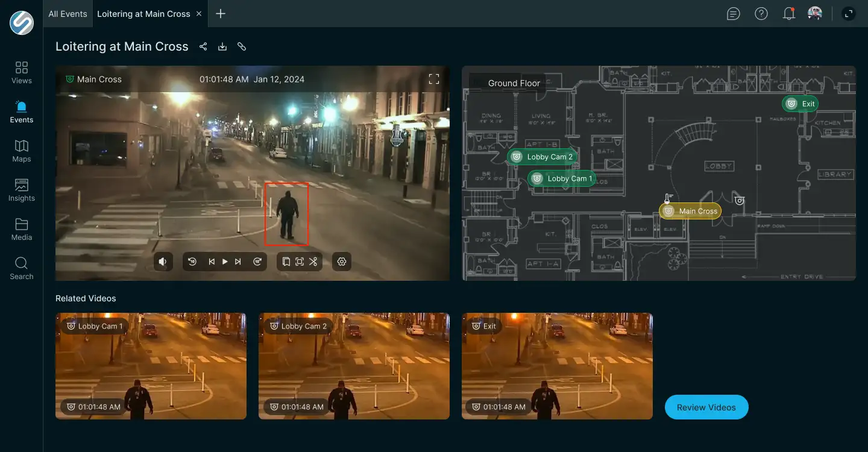The image size is (868, 452).
Task: Open the help question mark icon
Action: point(761,13)
